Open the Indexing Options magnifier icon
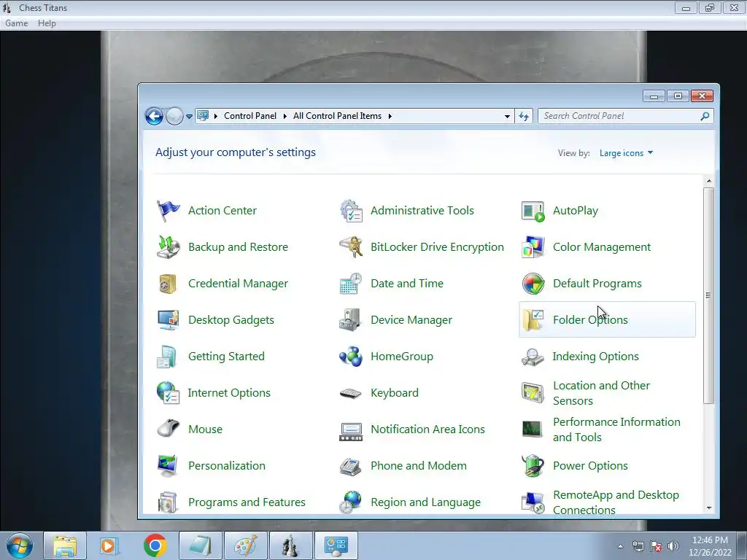The image size is (747, 560). click(533, 356)
